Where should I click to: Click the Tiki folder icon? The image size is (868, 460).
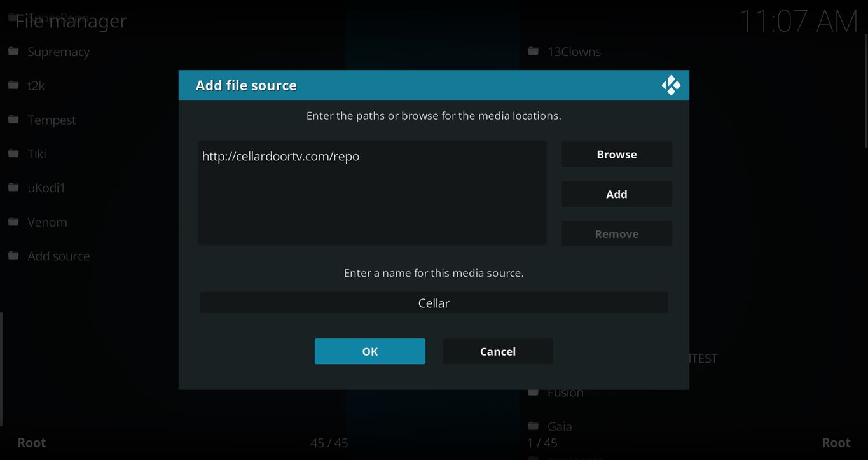(13, 153)
